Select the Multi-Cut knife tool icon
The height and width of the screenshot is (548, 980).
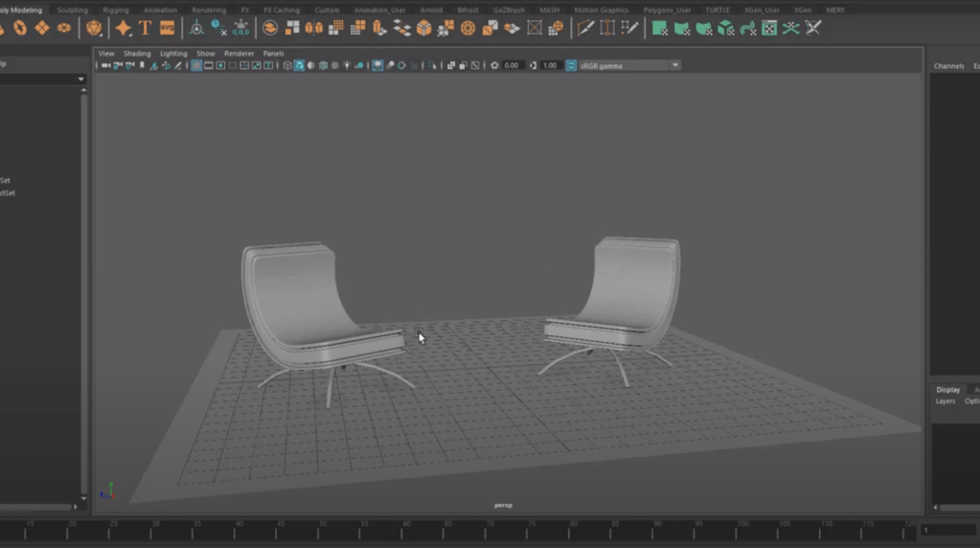point(584,28)
